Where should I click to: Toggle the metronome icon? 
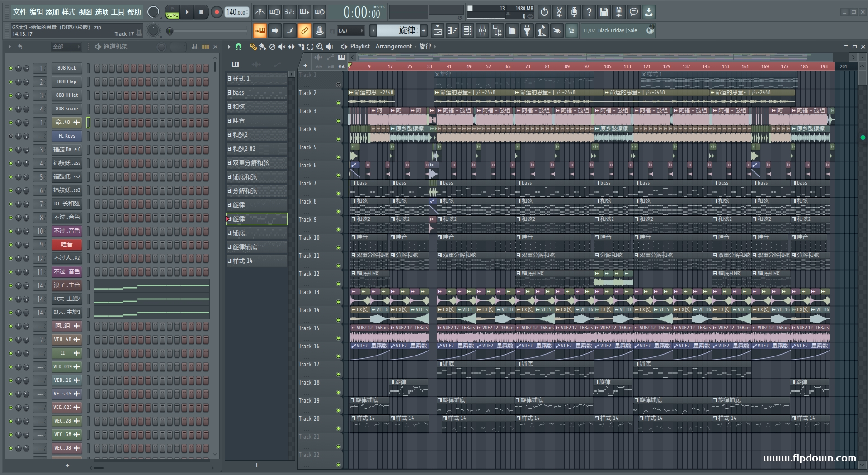click(259, 12)
